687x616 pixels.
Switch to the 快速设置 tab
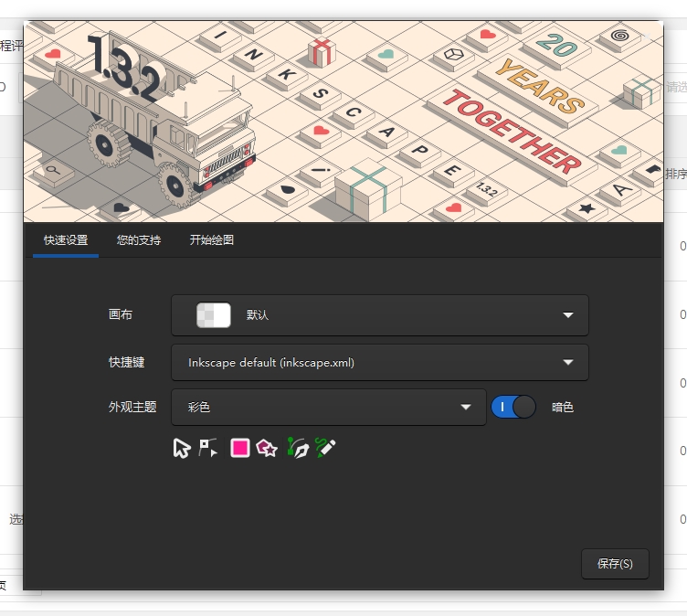tap(66, 240)
